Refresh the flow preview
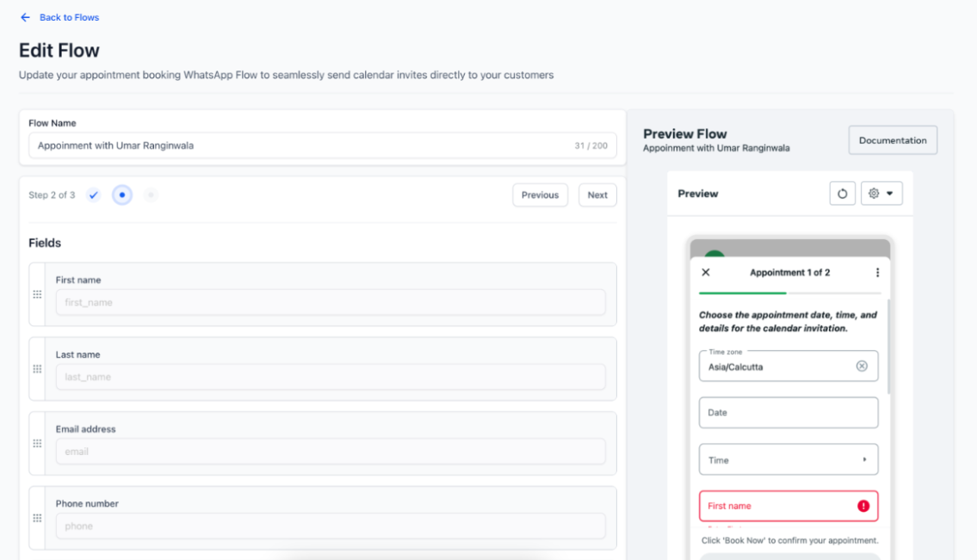Viewport: 977px width, 560px height. click(x=842, y=194)
